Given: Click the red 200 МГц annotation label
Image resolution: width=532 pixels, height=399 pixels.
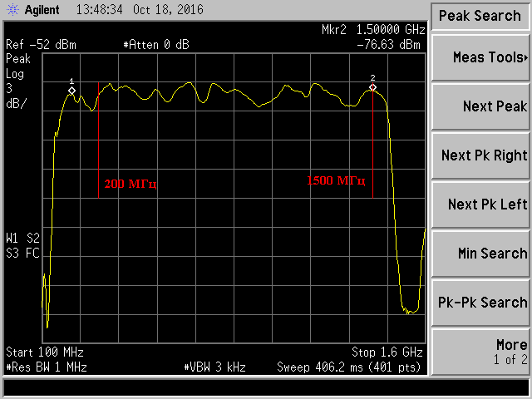Looking at the screenshot, I should tap(130, 184).
